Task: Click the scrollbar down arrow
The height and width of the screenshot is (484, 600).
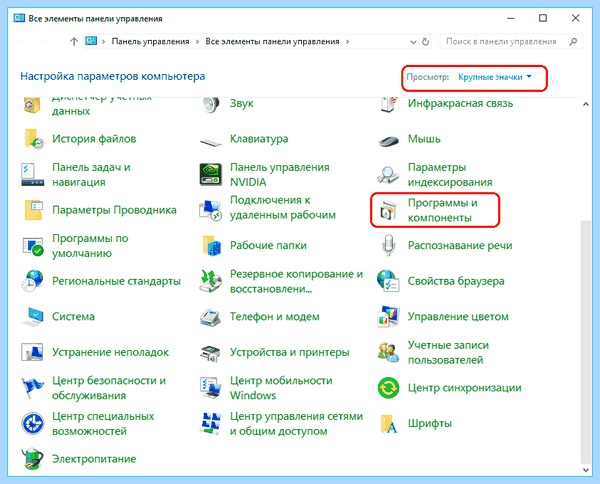Action: click(x=585, y=470)
